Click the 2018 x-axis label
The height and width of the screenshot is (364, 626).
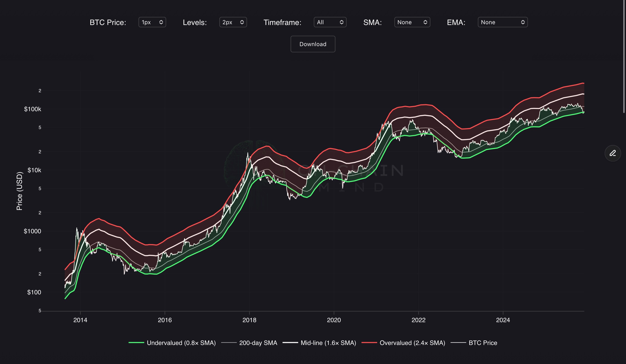point(249,320)
